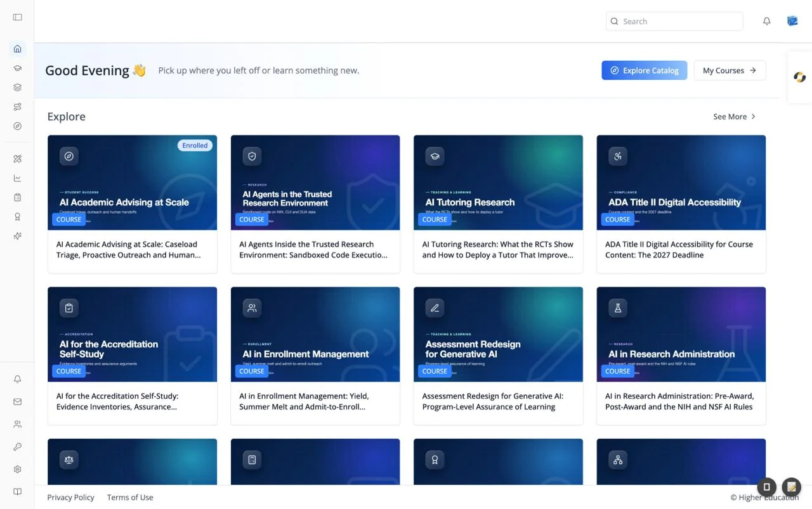This screenshot has width=812, height=509.
Task: Open the compass icon in sidebar
Action: coord(17,126)
